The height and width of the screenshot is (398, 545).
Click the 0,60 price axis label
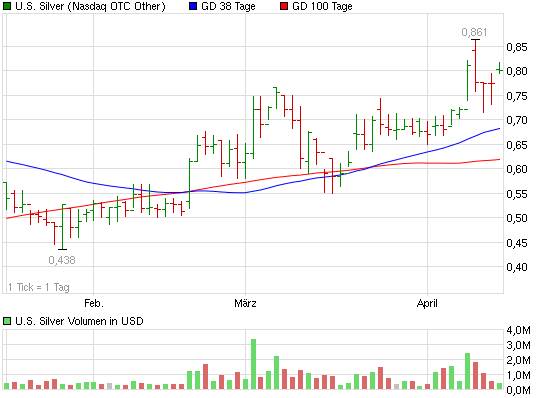coord(517,169)
